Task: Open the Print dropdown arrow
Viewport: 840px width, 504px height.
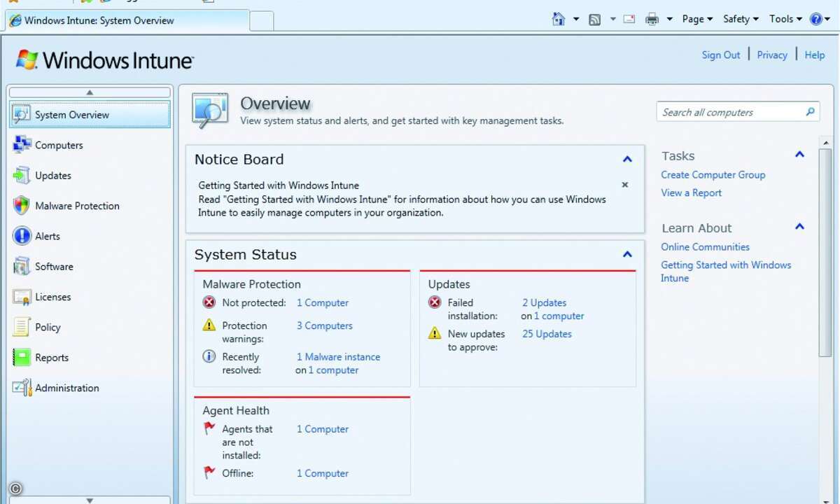Action: click(x=669, y=20)
